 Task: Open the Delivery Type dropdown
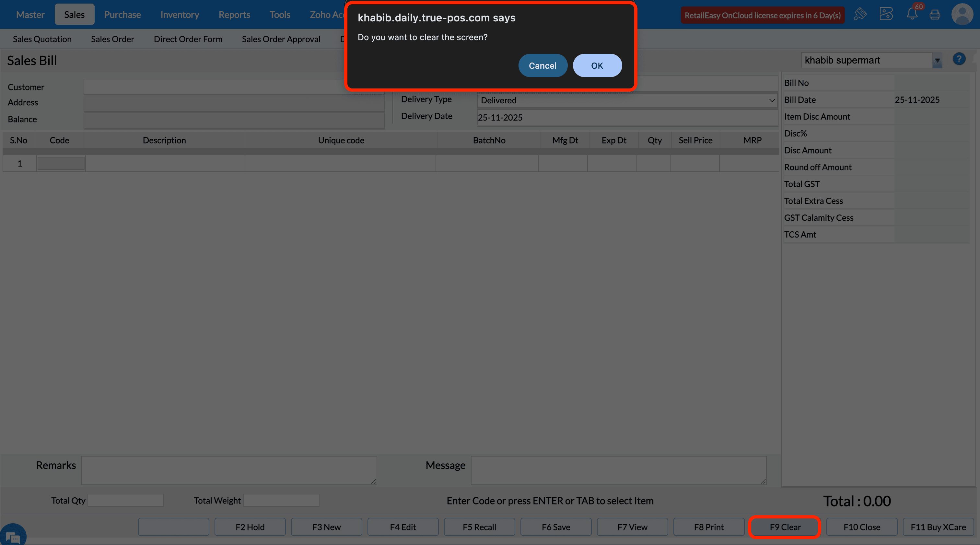(627, 100)
